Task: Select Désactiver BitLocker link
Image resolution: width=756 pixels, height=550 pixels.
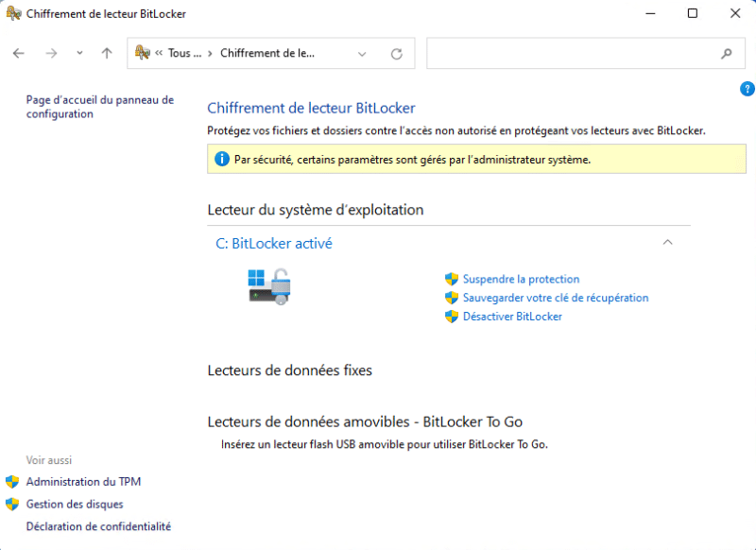Action: point(512,317)
